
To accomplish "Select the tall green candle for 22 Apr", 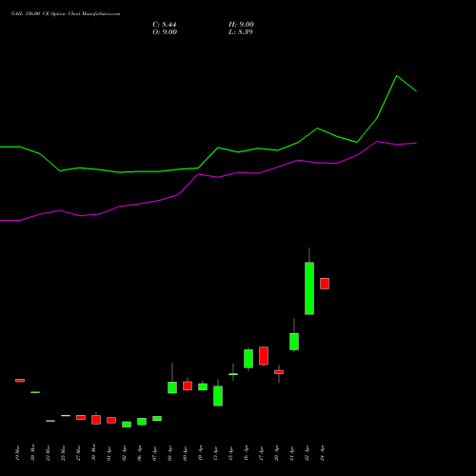I will point(309,288).
